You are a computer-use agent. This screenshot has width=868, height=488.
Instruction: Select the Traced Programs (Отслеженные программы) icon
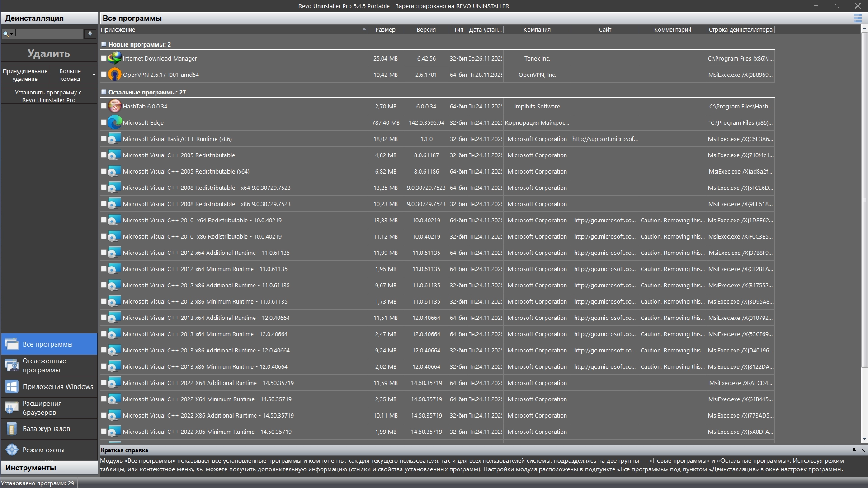12,365
